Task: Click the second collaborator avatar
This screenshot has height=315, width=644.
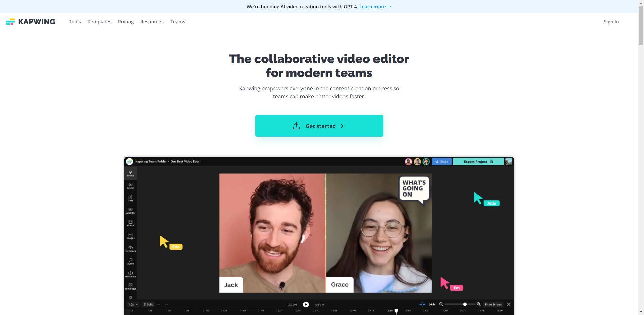Action: (x=417, y=162)
